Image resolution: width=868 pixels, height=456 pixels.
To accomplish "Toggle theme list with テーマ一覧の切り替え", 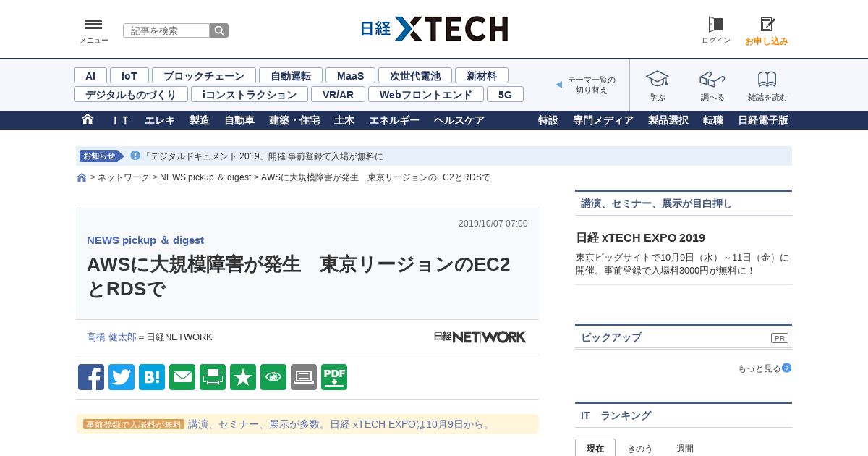I will [x=590, y=85].
